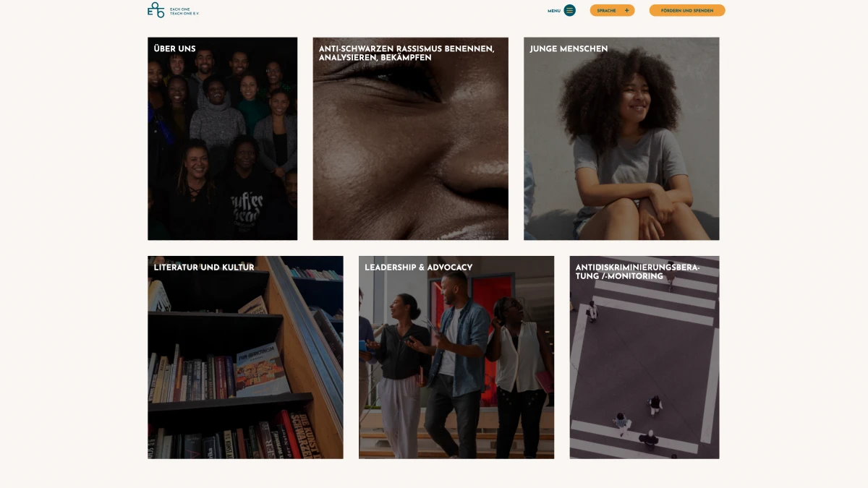
Task: Open the Leadership & Advocacy heading
Action: pos(419,267)
